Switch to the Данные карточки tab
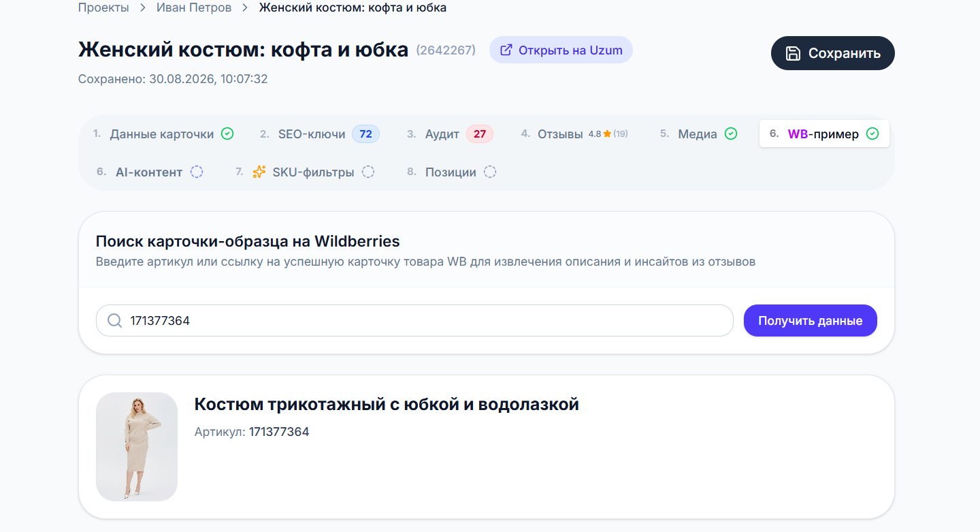The image size is (980, 532). point(163,134)
